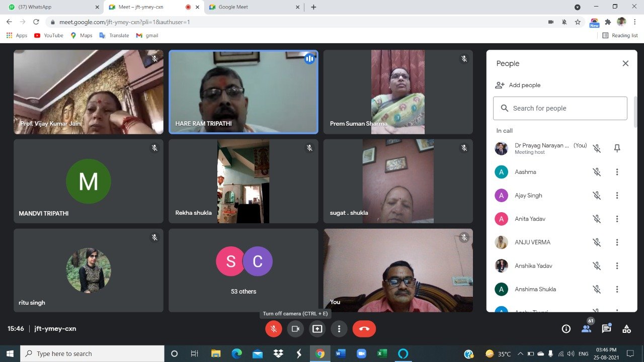Toggle People panel icon showing 61

tap(586, 328)
